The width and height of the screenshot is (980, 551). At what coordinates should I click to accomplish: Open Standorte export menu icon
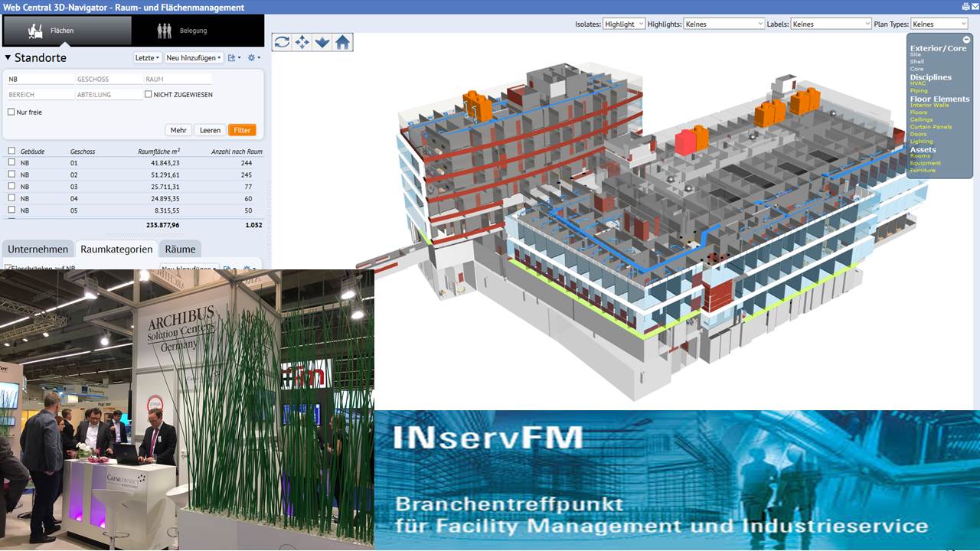tap(234, 57)
